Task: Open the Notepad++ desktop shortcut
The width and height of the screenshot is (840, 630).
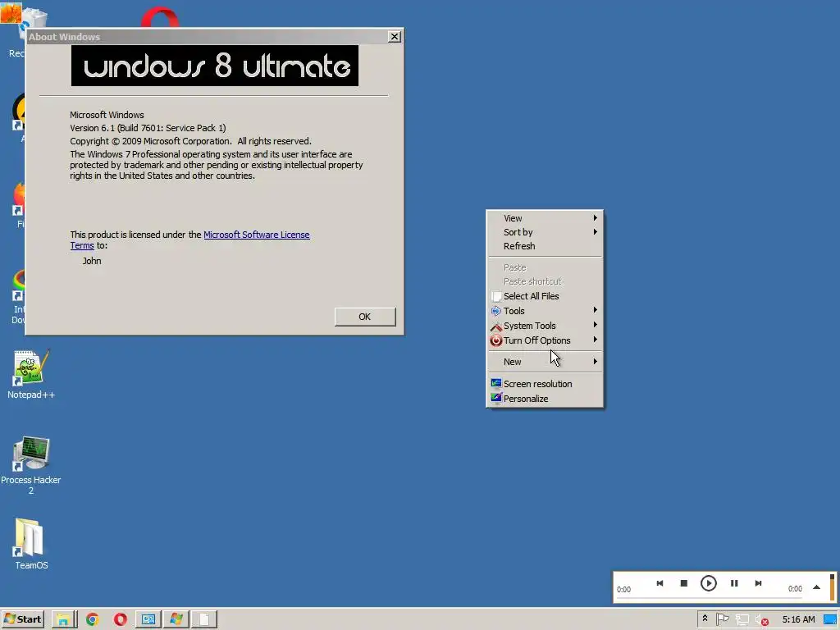Action: coord(30,374)
